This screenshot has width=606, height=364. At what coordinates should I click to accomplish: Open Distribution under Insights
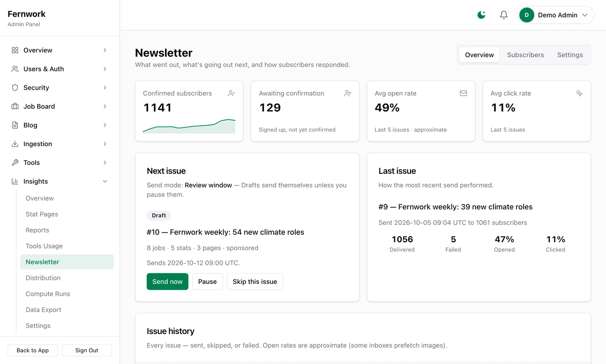tap(67, 278)
